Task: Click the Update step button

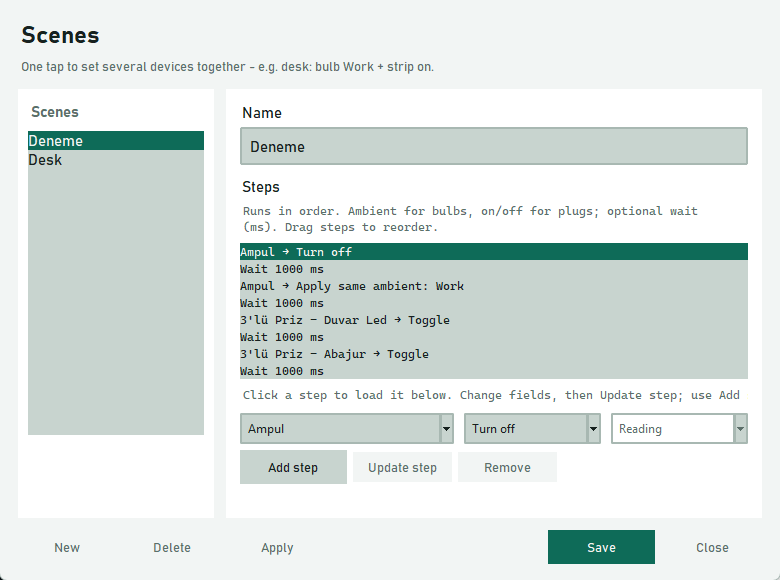Action: [x=402, y=467]
